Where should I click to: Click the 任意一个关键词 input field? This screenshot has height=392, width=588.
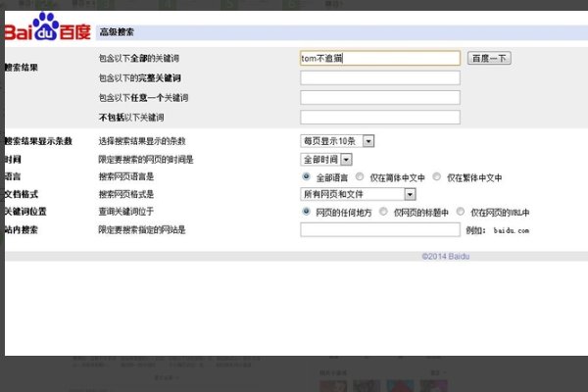click(380, 98)
